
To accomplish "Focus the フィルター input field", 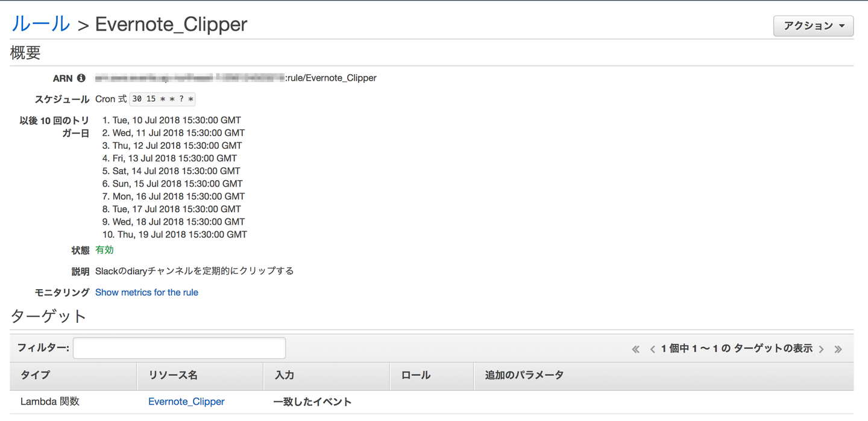I will [x=179, y=348].
